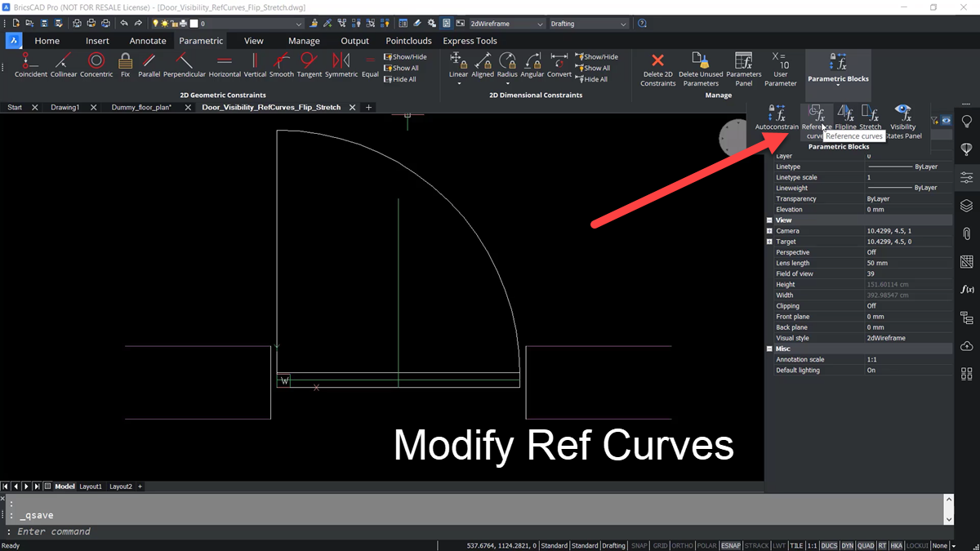Viewport: 980px width, 551px height.
Task: Open the Annotate ribbon tab
Action: coord(148,41)
